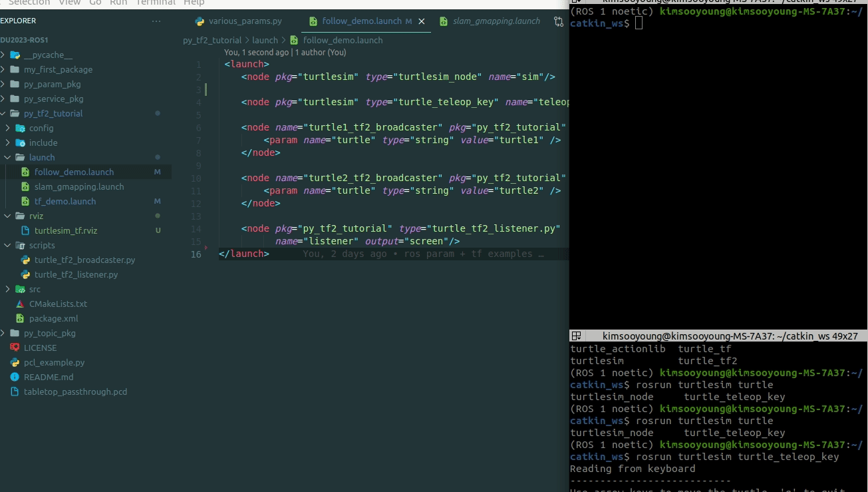Image resolution: width=868 pixels, height=492 pixels.
Task: Open the View menu
Action: coord(70,3)
